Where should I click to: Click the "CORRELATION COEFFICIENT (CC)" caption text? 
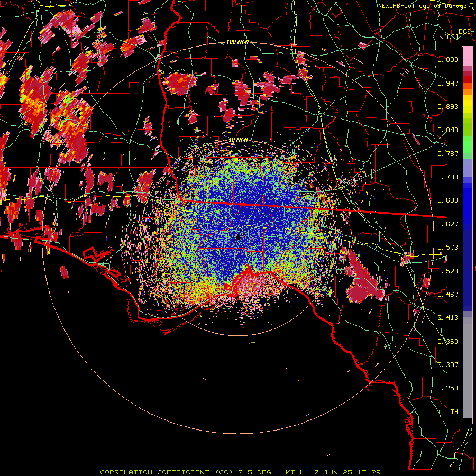(167, 472)
